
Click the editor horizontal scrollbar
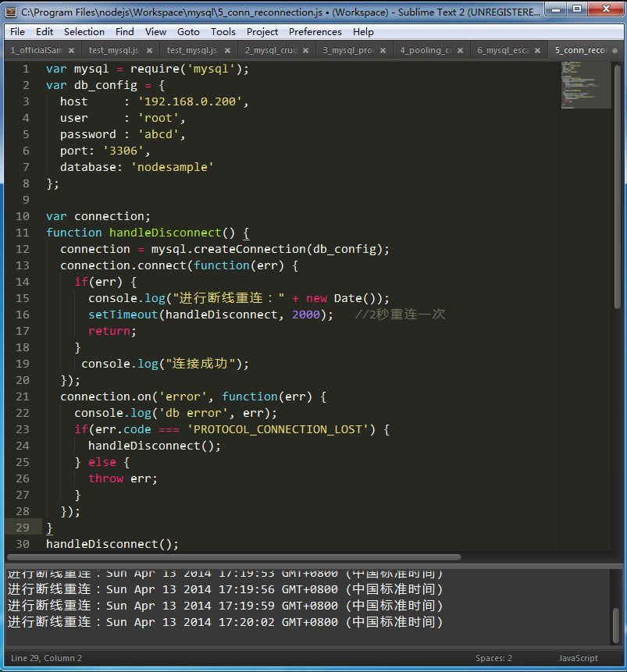[x=234, y=557]
